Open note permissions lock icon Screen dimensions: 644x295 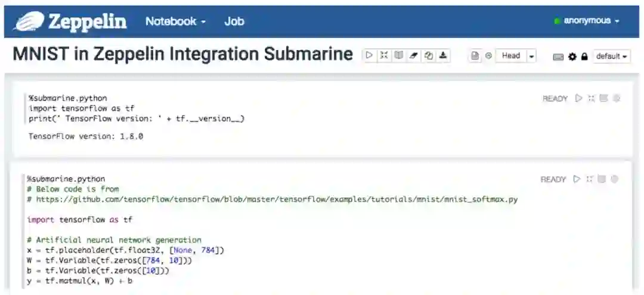[584, 57]
